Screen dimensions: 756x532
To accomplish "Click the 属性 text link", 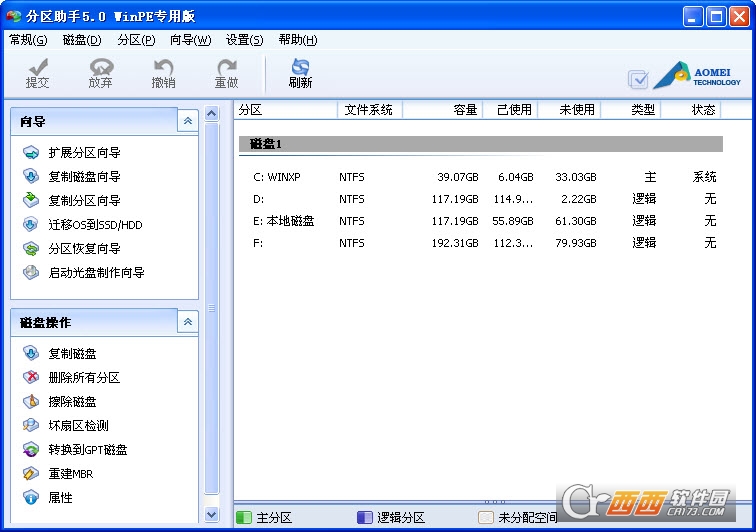I will point(60,498).
